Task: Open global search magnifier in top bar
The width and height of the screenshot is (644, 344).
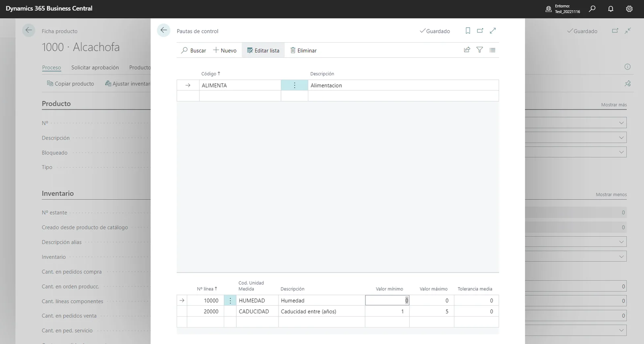Action: [x=592, y=8]
